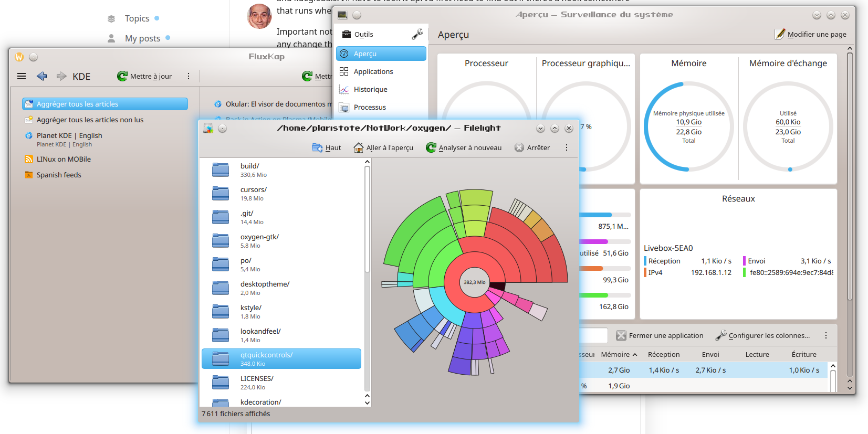Click the FluxKap back arrow icon

42,76
